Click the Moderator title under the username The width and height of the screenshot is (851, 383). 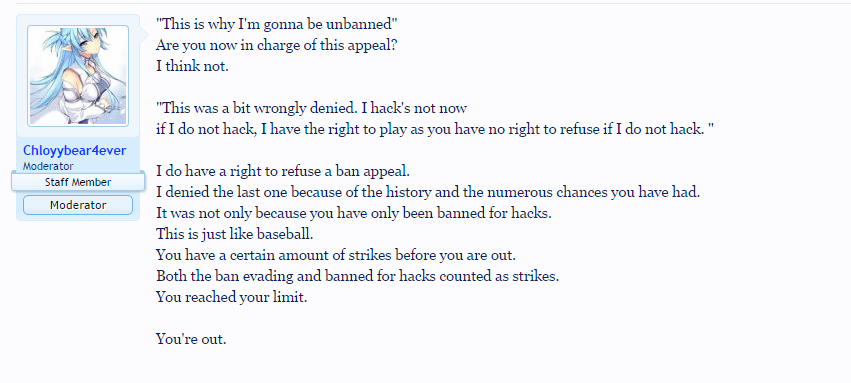tap(48, 166)
